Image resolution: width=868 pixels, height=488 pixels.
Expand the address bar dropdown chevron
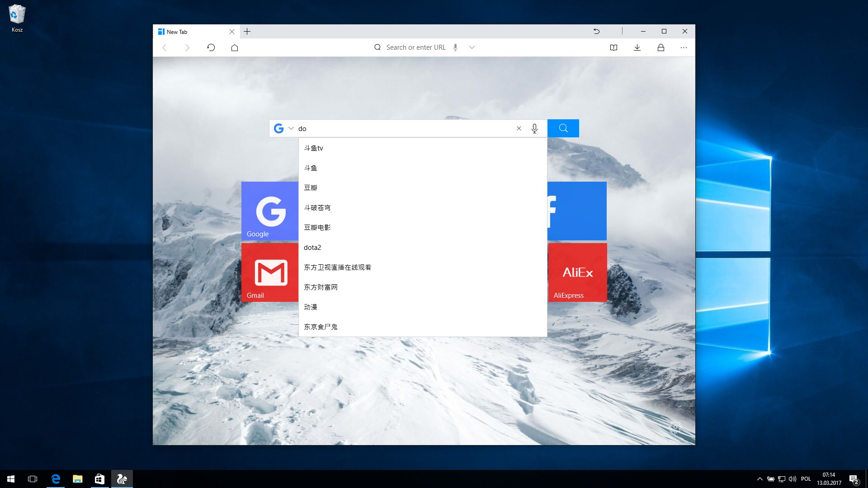coord(472,47)
